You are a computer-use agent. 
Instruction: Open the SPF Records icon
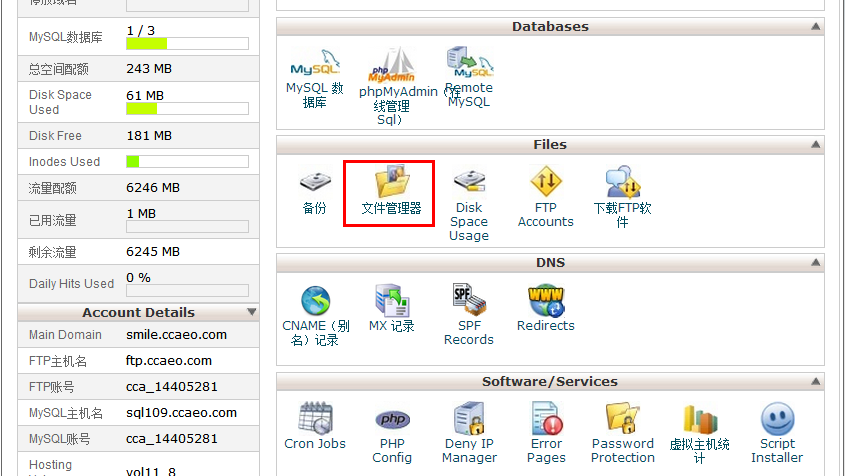pos(469,300)
